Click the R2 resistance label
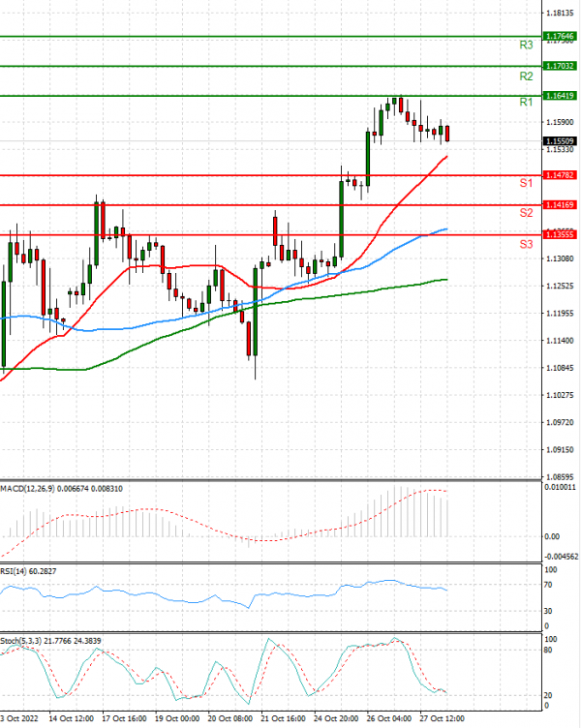This screenshot has height=728, width=581. pyautogui.click(x=526, y=76)
